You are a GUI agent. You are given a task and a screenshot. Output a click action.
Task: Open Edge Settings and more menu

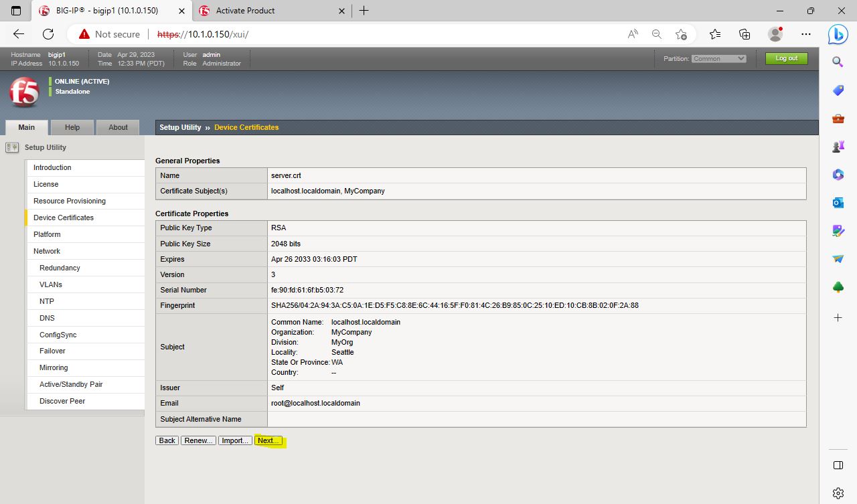pyautogui.click(x=806, y=34)
